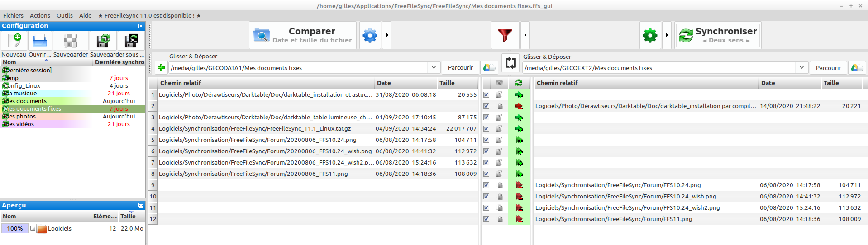This screenshot has height=245, width=868.
Task: Open the Aide menu
Action: click(85, 15)
